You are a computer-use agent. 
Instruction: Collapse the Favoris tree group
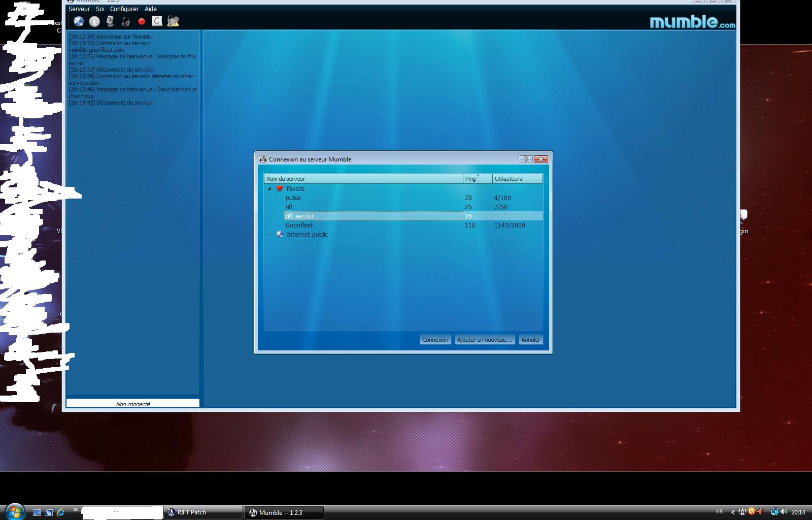[269, 188]
